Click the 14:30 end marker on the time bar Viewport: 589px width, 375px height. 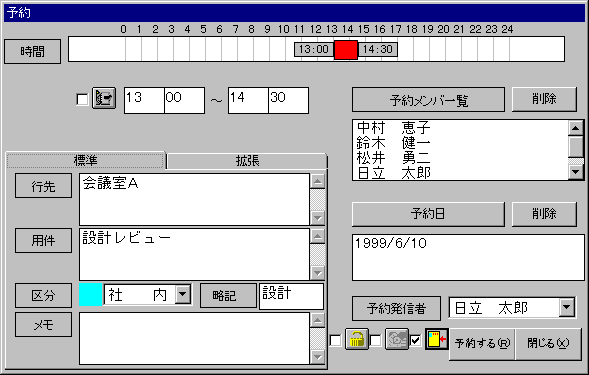pos(378,49)
